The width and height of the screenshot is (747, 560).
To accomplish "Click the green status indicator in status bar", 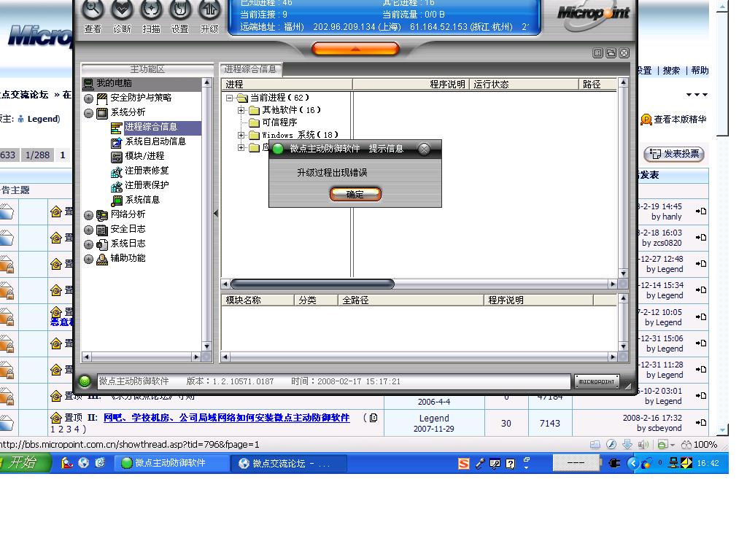I will point(85,381).
